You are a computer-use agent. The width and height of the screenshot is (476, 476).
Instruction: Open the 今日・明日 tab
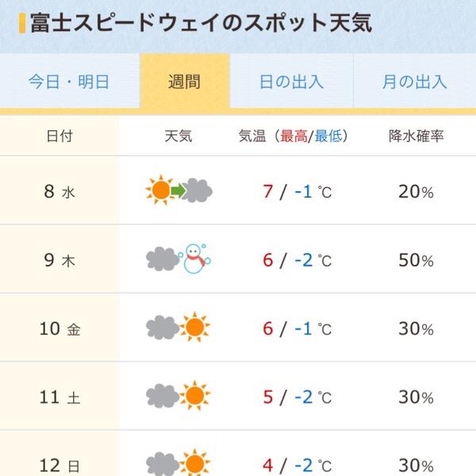coord(70,82)
